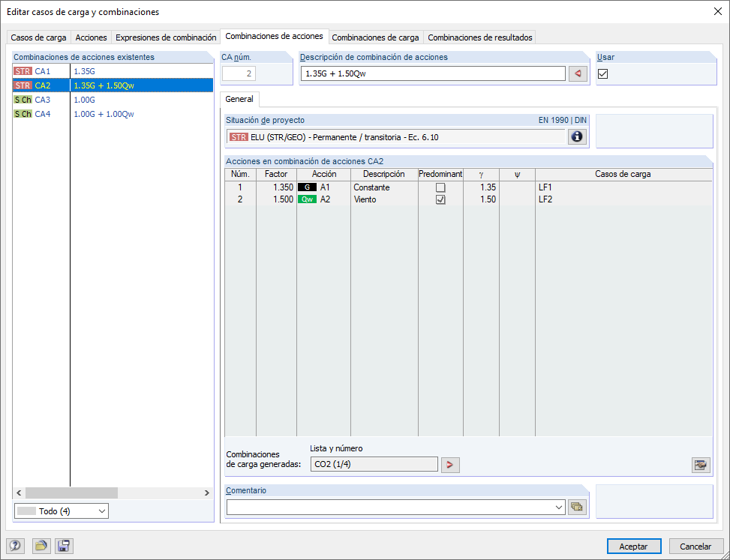
Task: Select CA2 row 1.35G + 1.50Qw
Action: click(113, 85)
